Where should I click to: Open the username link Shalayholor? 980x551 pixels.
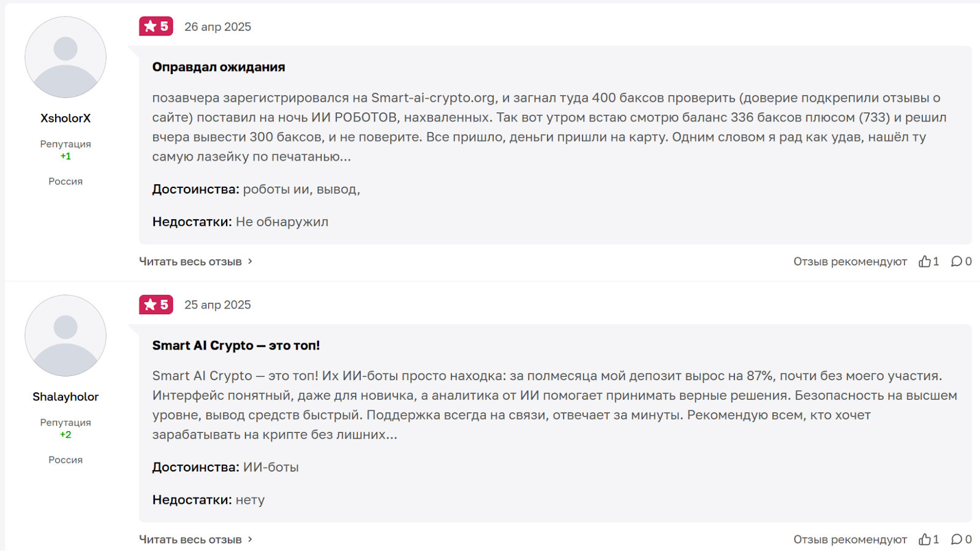click(x=66, y=397)
